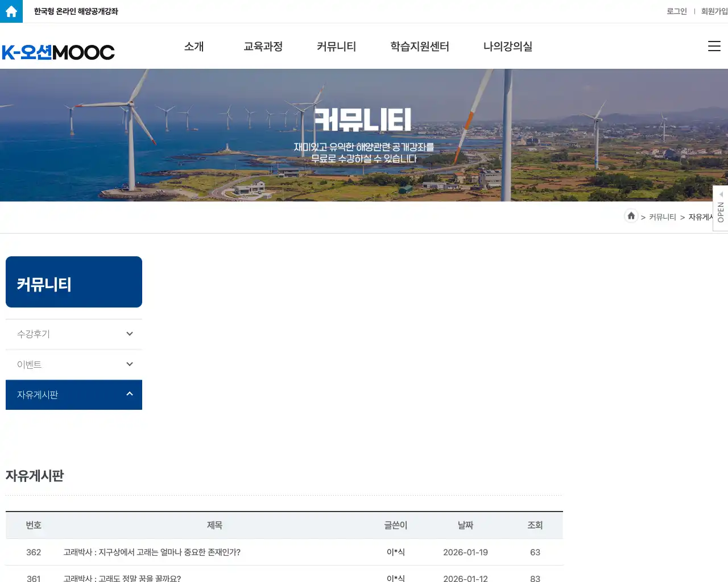Open post 362 about whale importance
This screenshot has width=728, height=582.
pos(152,552)
